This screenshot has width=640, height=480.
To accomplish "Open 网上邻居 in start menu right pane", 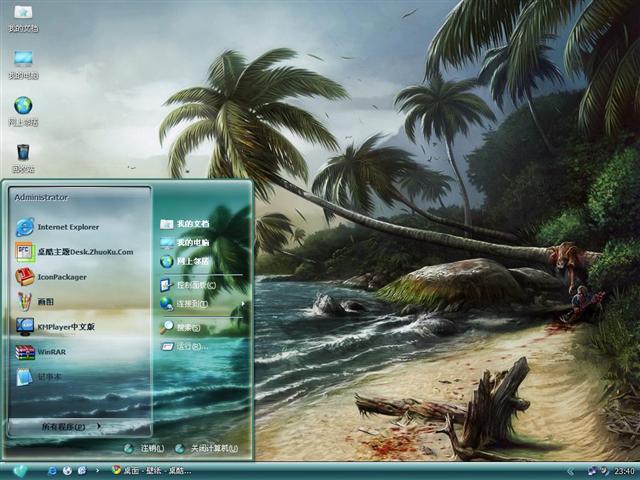I will point(184,261).
